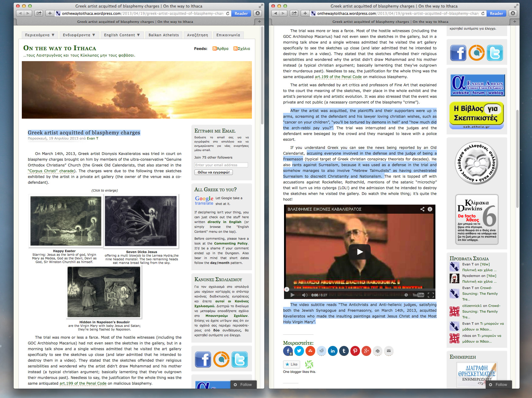Viewport: 532px width, 398px height.
Task: Mute video volume speaker icon
Action: tap(305, 295)
